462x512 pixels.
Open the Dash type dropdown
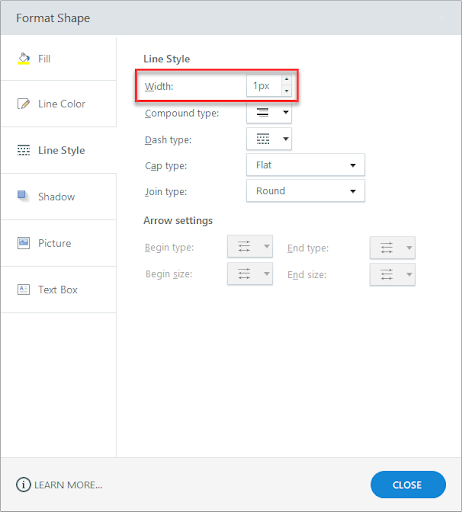coord(269,139)
